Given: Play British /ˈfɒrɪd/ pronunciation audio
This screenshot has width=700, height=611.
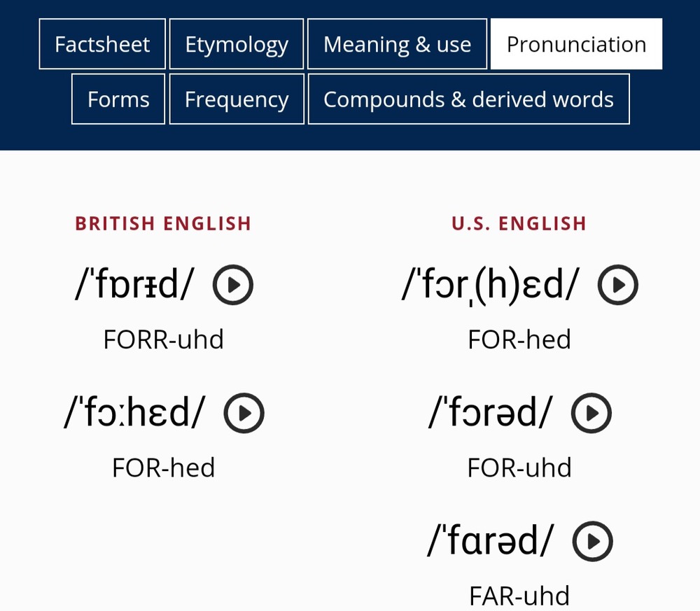Looking at the screenshot, I should click(233, 285).
